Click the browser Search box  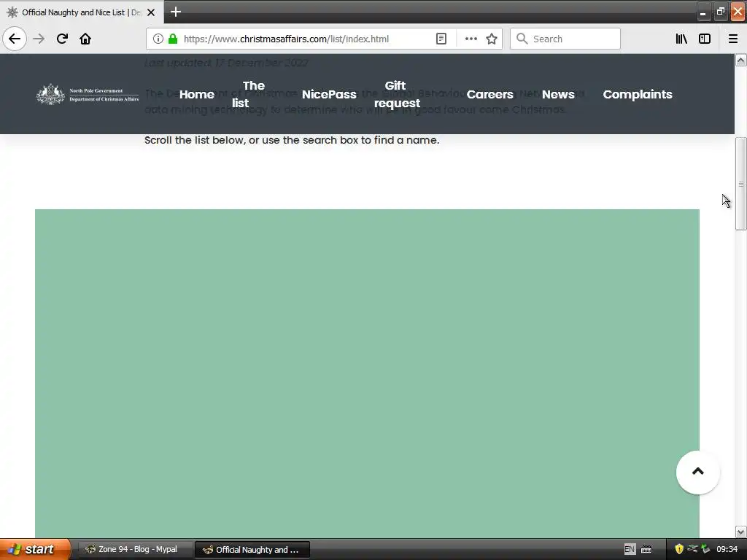[565, 39]
